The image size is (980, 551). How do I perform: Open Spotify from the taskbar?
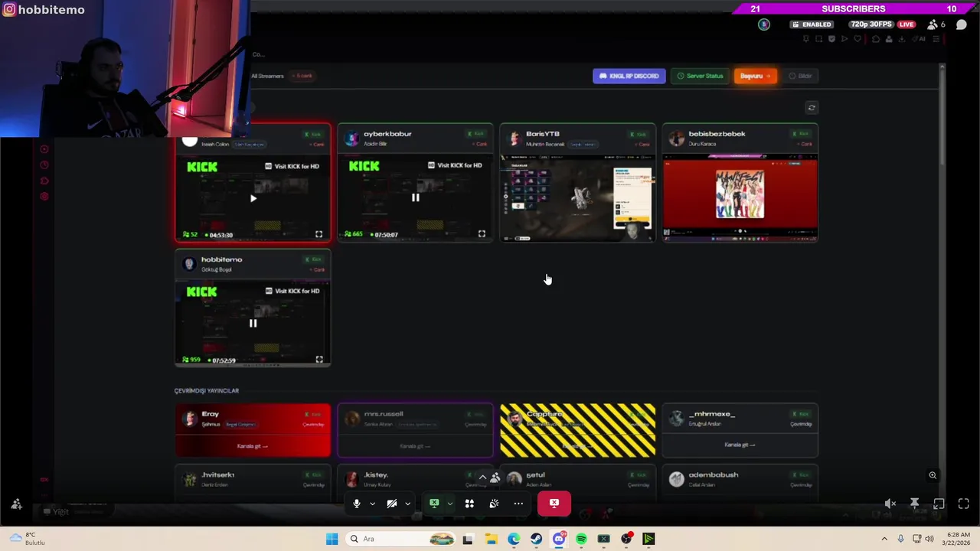point(581,539)
